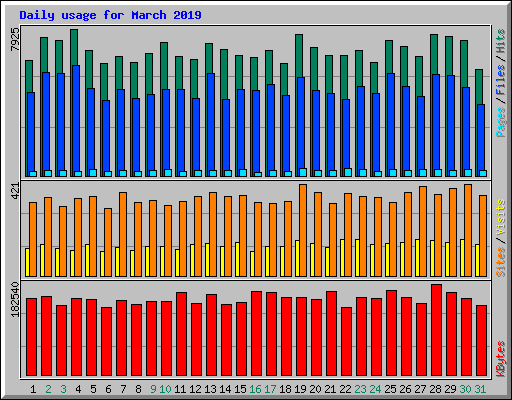Click the cyan pages bar for day 22

point(348,173)
